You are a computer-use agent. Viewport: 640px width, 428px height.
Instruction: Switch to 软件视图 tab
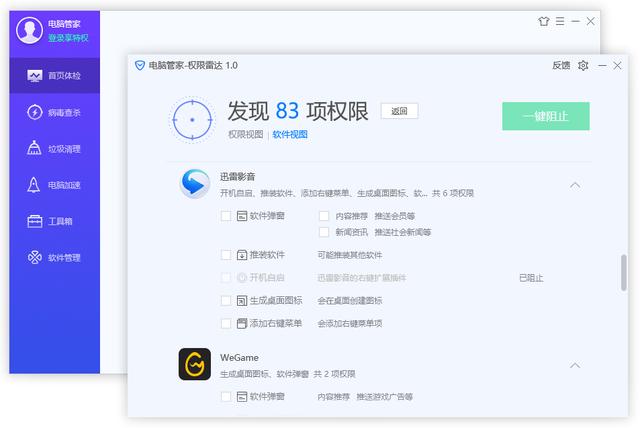(290, 134)
